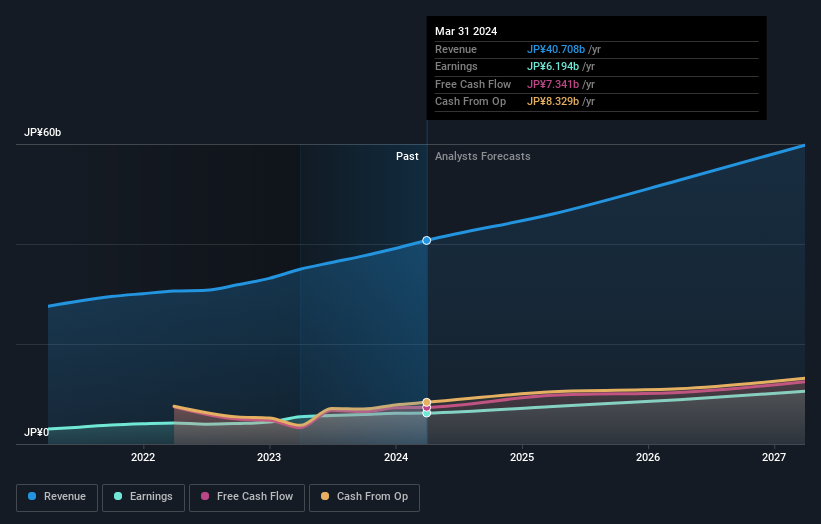Click the Earnings teal data point marker
The width and height of the screenshot is (821, 524).
tap(427, 413)
